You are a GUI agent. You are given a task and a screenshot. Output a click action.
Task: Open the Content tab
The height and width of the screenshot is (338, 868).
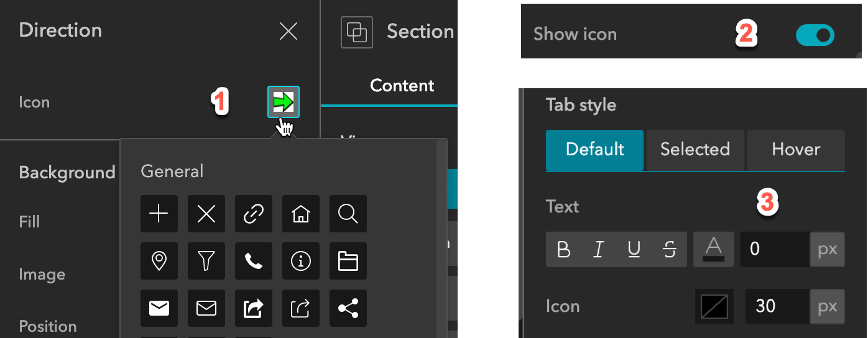click(x=402, y=85)
